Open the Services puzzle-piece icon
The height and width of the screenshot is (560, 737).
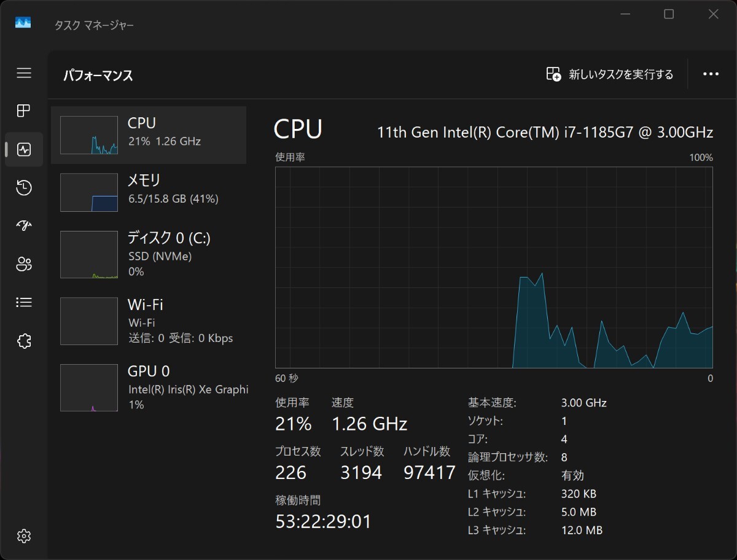click(x=24, y=341)
